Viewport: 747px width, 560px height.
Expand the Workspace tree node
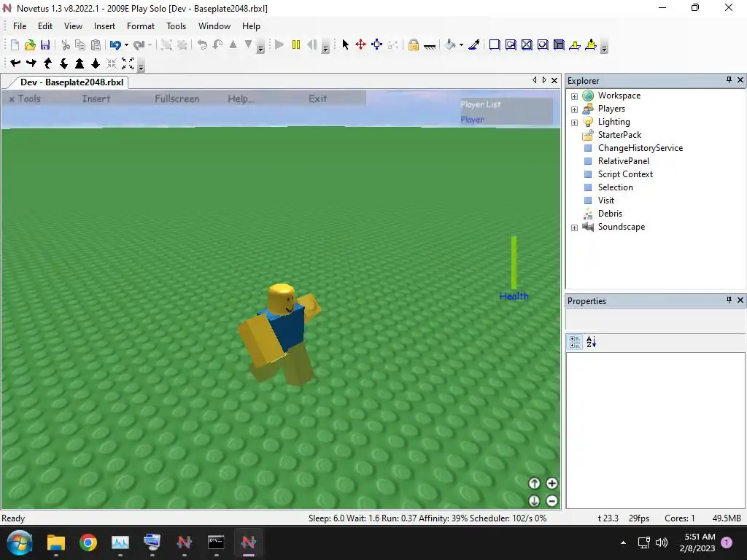point(575,96)
